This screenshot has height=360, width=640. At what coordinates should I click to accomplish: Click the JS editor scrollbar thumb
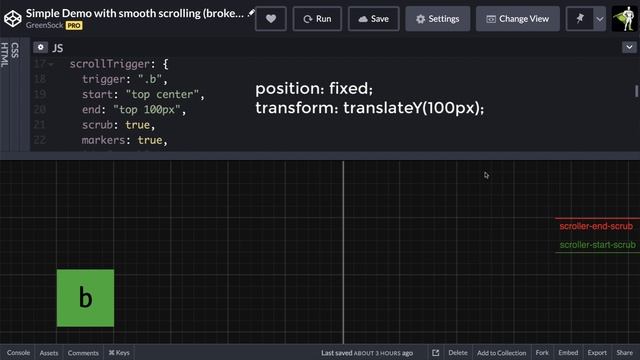tap(636, 91)
